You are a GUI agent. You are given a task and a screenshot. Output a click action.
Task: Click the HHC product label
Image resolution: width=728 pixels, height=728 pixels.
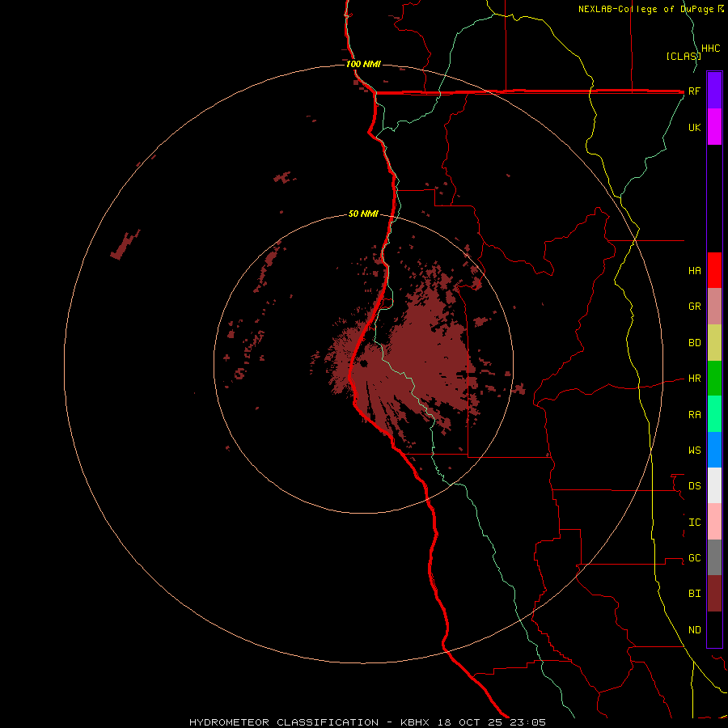(x=711, y=49)
